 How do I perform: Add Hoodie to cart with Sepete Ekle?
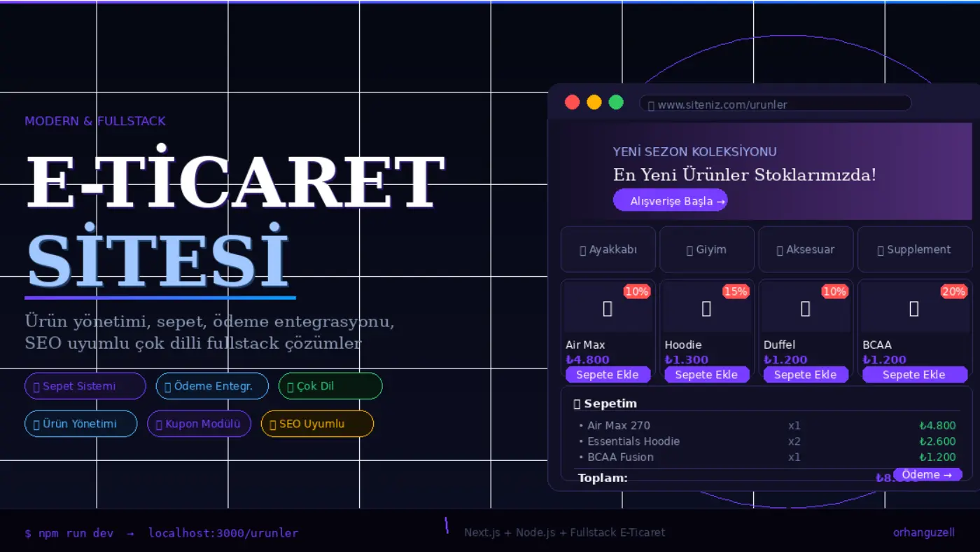pos(706,375)
